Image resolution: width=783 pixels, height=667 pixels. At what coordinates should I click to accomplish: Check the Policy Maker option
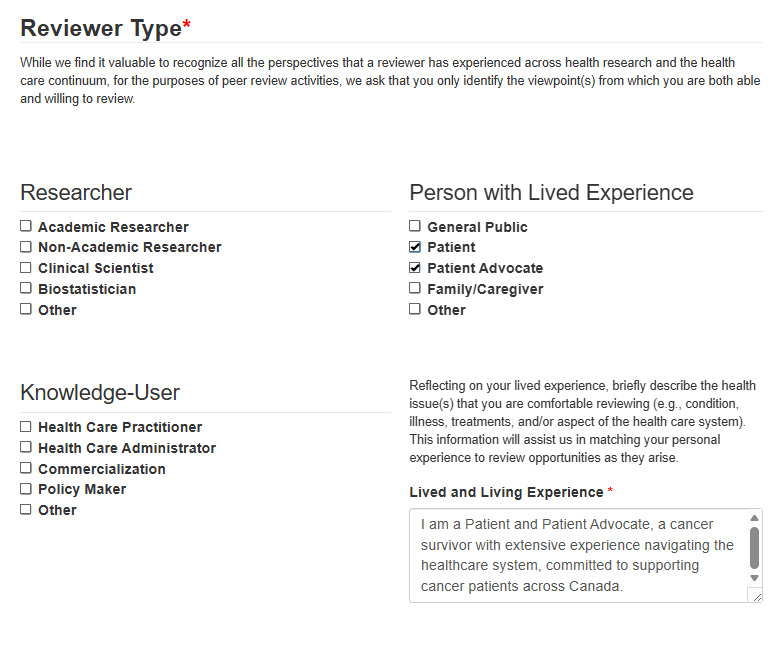(x=26, y=489)
